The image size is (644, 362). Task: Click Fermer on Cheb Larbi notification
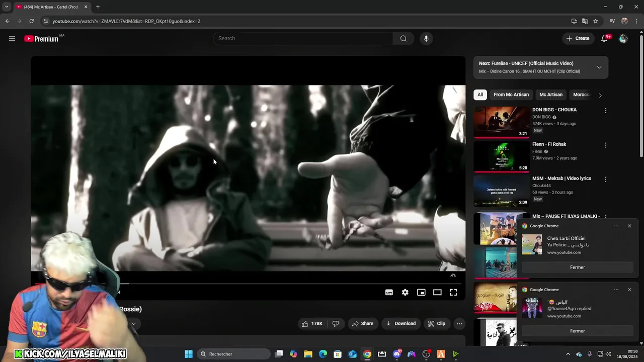tap(578, 267)
